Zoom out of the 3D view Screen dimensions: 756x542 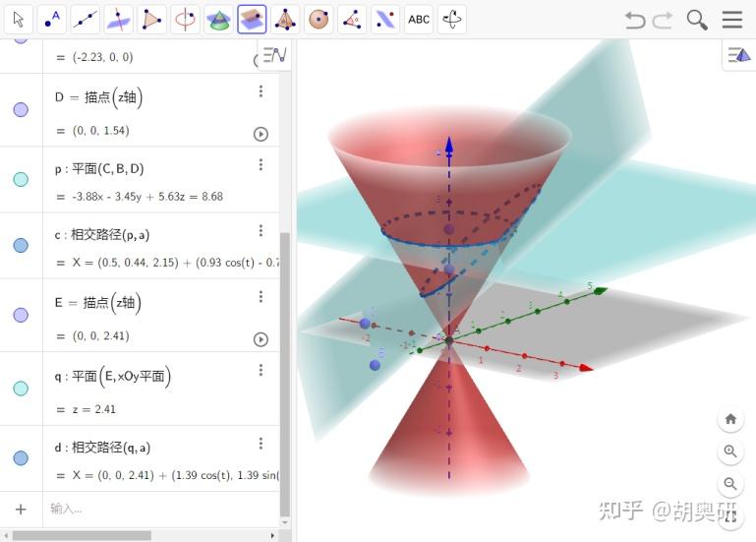(x=730, y=484)
